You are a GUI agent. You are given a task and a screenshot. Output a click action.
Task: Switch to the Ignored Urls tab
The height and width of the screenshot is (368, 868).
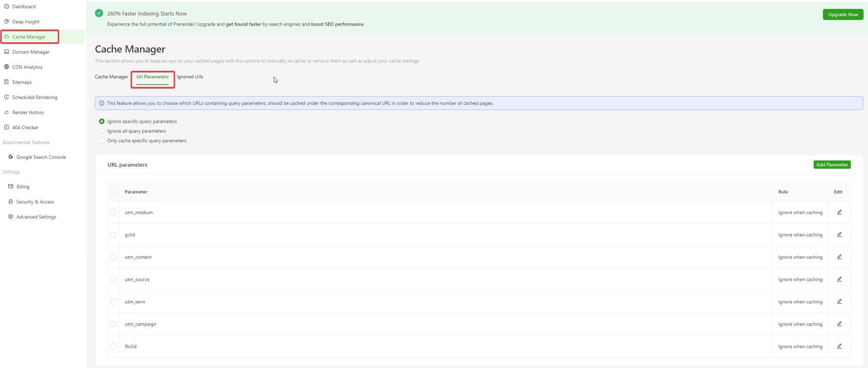[x=190, y=77]
